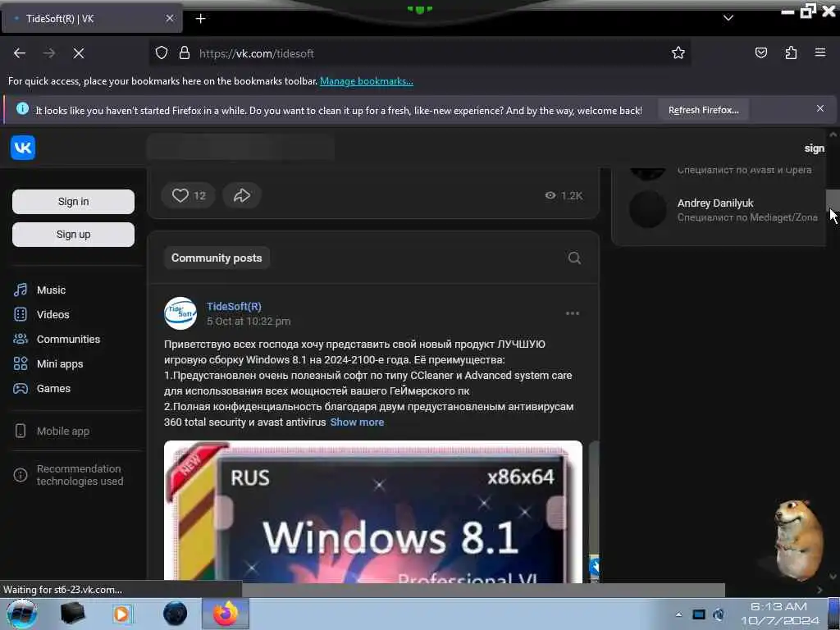This screenshot has width=840, height=630.
Task: Click post date 5 Oct at 10:32 pm
Action: [249, 322]
